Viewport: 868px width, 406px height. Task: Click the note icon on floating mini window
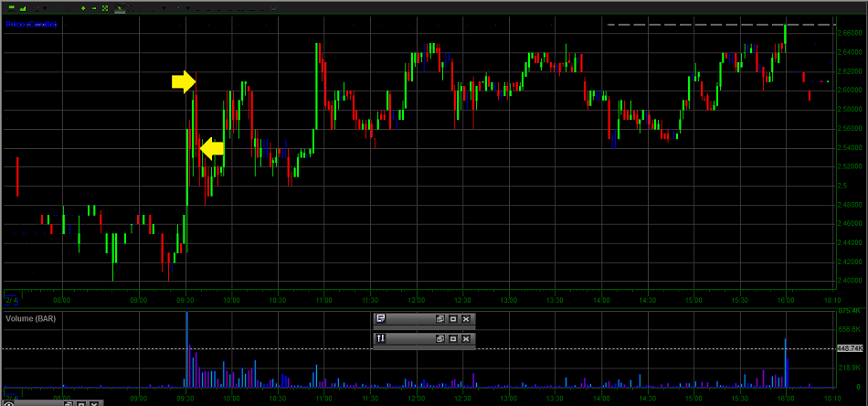(381, 318)
